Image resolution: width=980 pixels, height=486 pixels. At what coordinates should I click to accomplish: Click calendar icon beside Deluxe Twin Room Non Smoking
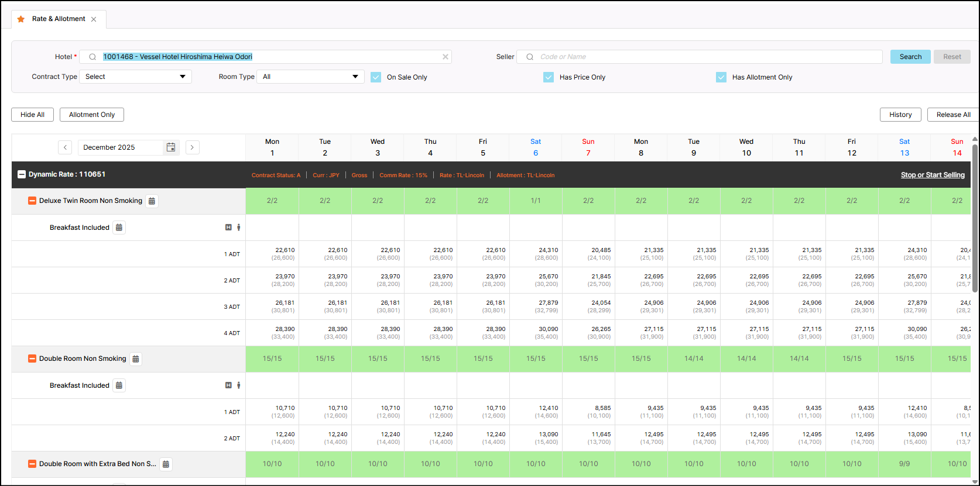[152, 201]
